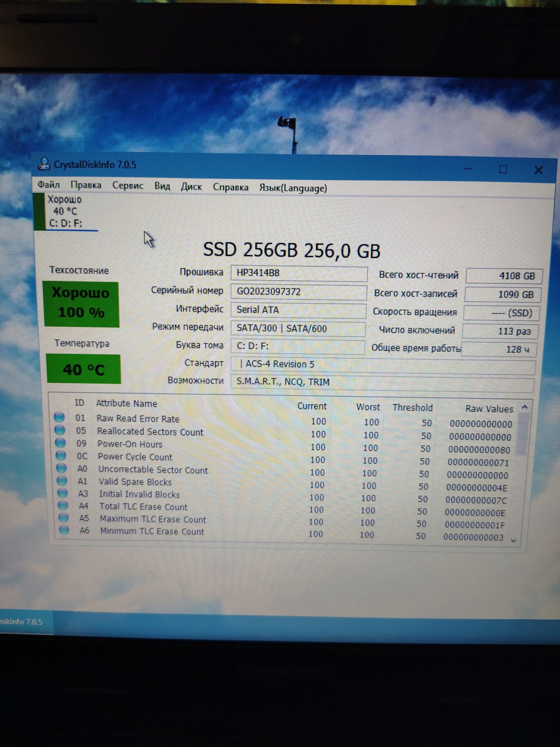Open the Вид menu

[162, 186]
